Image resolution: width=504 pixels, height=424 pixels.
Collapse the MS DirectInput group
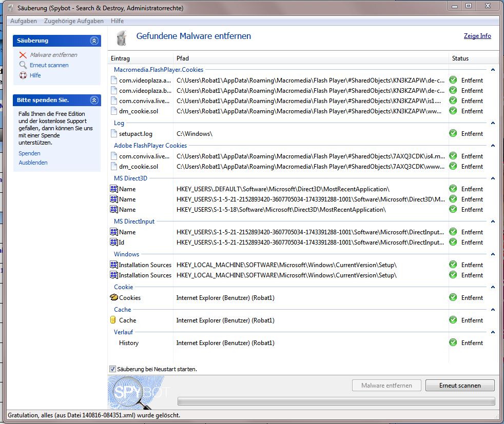(493, 221)
